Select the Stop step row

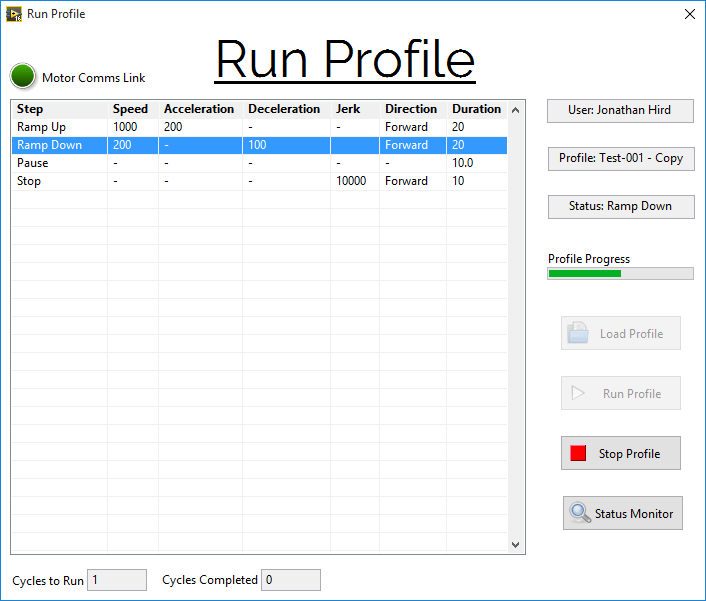[x=259, y=181]
